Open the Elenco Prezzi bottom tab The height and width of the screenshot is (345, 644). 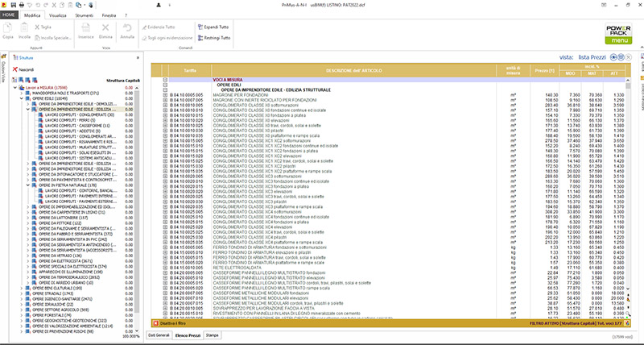tap(188, 335)
